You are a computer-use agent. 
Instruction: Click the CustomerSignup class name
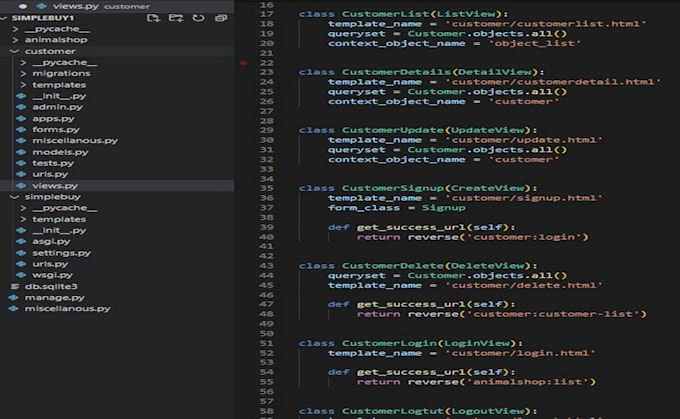tap(393, 188)
